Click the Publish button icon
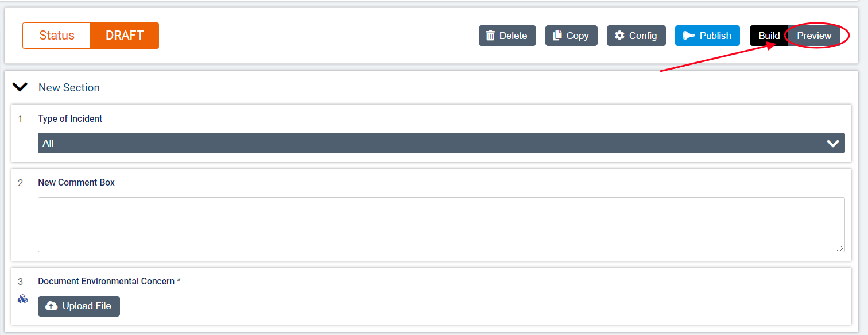Image resolution: width=868 pixels, height=335 pixels. [689, 36]
